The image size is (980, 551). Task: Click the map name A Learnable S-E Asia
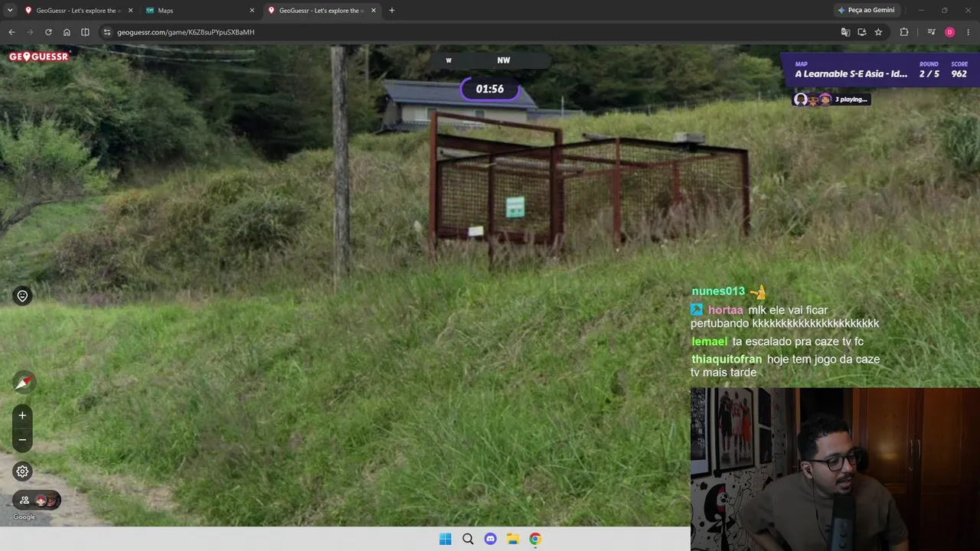point(851,73)
